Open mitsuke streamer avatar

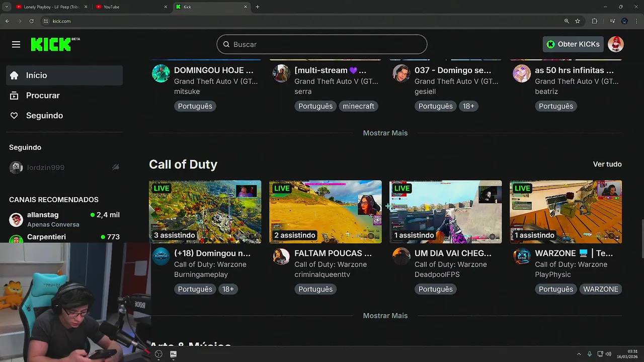click(161, 73)
